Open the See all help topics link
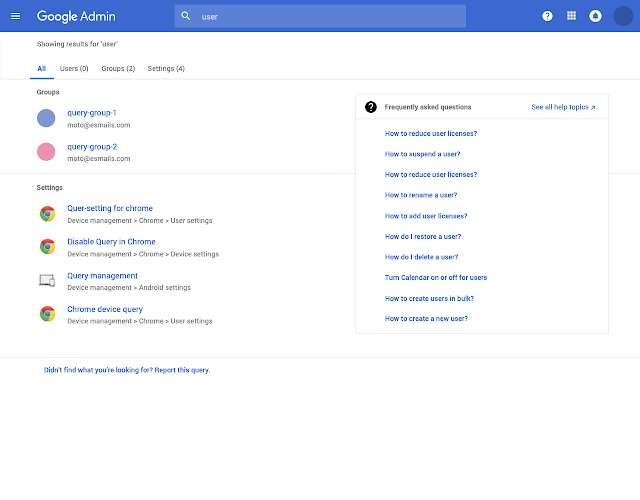The height and width of the screenshot is (500, 640). click(x=563, y=107)
